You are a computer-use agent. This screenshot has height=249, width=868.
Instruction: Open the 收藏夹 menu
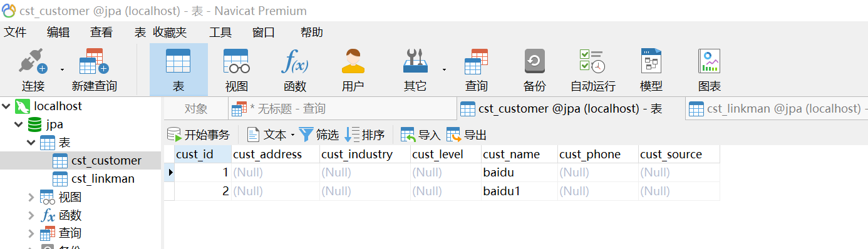(x=170, y=33)
